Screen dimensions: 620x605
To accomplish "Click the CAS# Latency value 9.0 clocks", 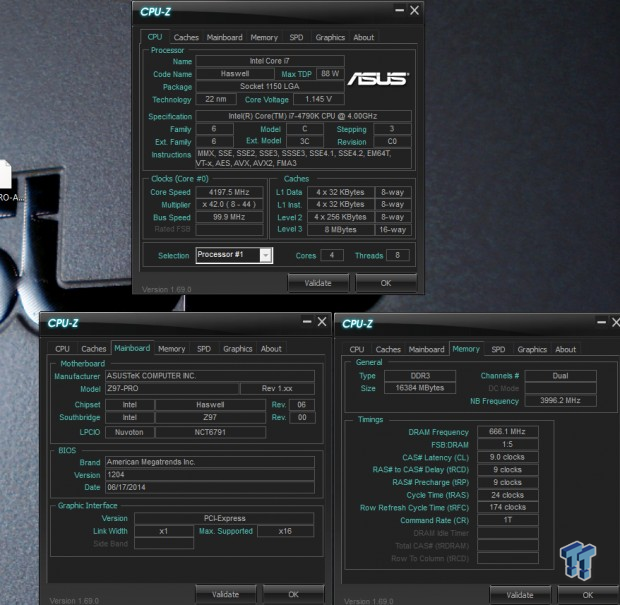I will pos(508,457).
